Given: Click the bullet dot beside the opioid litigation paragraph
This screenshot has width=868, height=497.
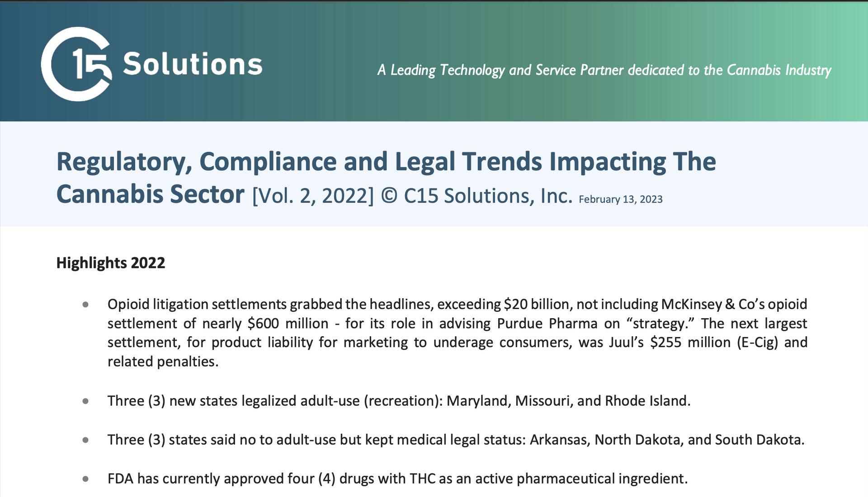Looking at the screenshot, I should click(85, 305).
